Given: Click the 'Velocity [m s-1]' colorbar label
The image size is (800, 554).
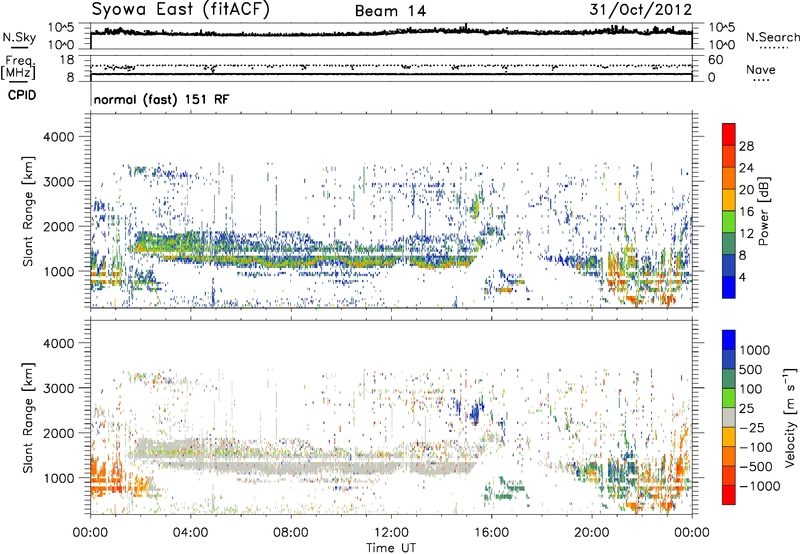Looking at the screenshot, I should tap(790, 417).
